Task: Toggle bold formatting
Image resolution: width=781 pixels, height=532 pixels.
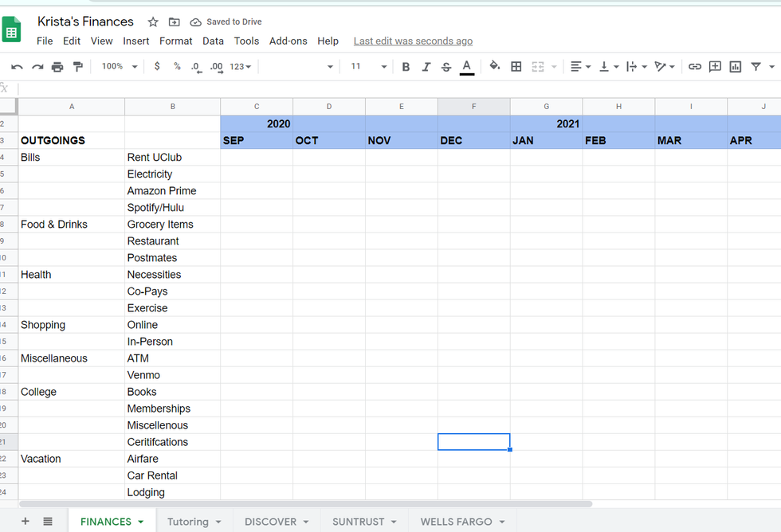Action: [406, 67]
